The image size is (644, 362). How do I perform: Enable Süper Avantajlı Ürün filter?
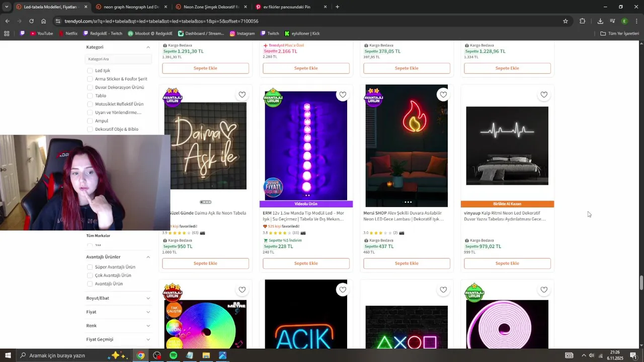click(x=90, y=267)
